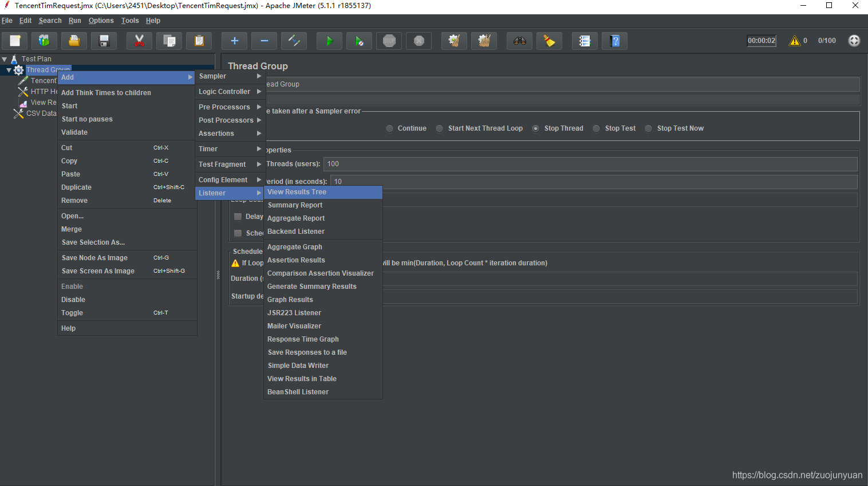Click Disable in the context menu
Image resolution: width=868 pixels, height=486 pixels.
127,300
